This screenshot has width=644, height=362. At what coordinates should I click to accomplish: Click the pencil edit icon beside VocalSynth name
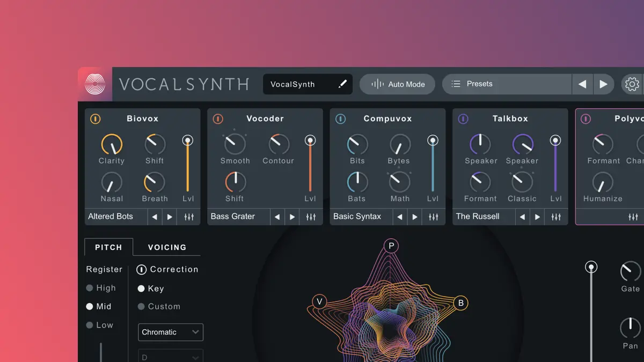click(342, 84)
